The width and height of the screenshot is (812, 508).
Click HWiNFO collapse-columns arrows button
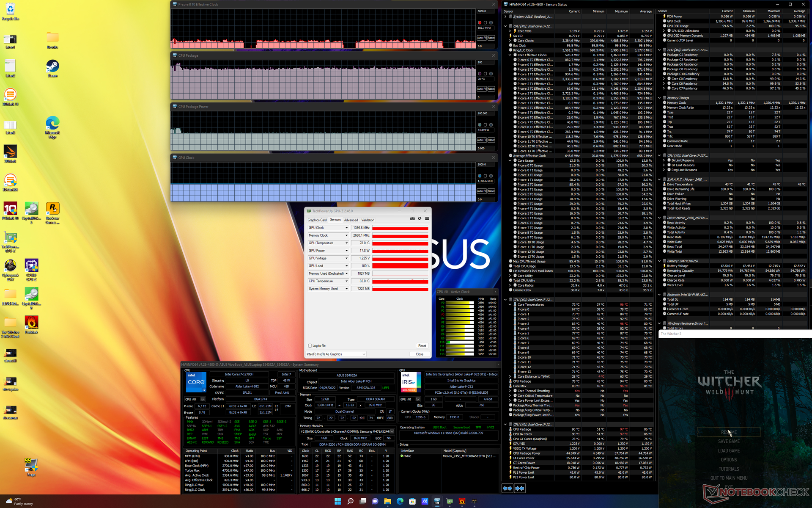(x=520, y=488)
